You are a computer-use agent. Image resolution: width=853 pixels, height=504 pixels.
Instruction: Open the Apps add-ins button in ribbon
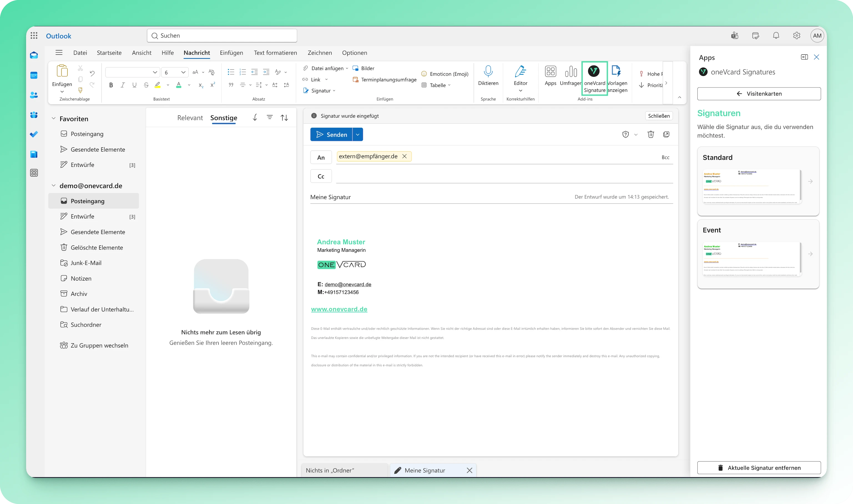[551, 76]
